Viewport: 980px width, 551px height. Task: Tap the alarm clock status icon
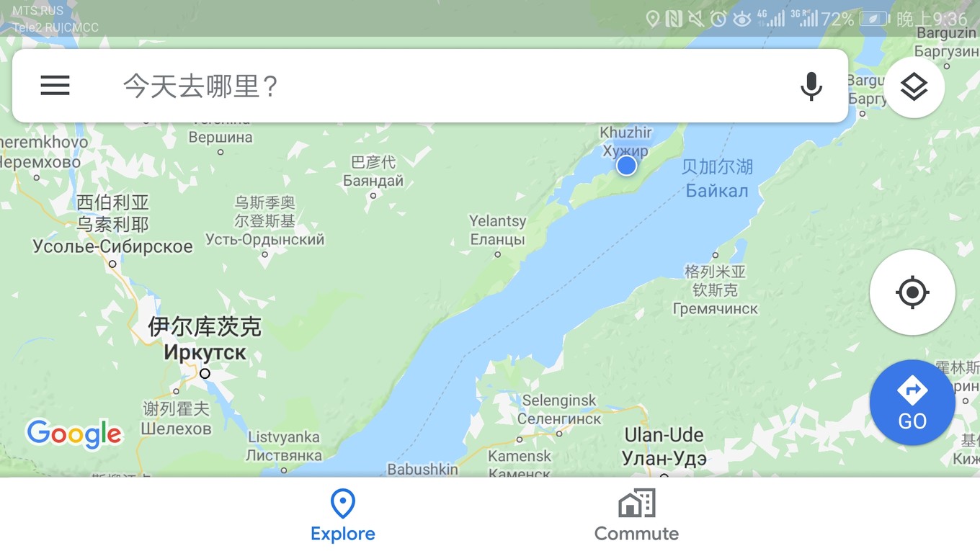718,19
